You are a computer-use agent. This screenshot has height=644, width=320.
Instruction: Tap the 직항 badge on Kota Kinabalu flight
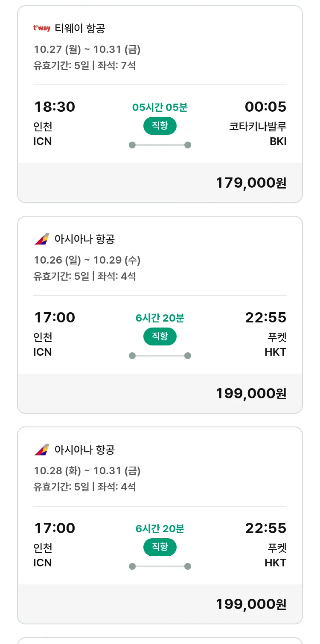tap(160, 126)
